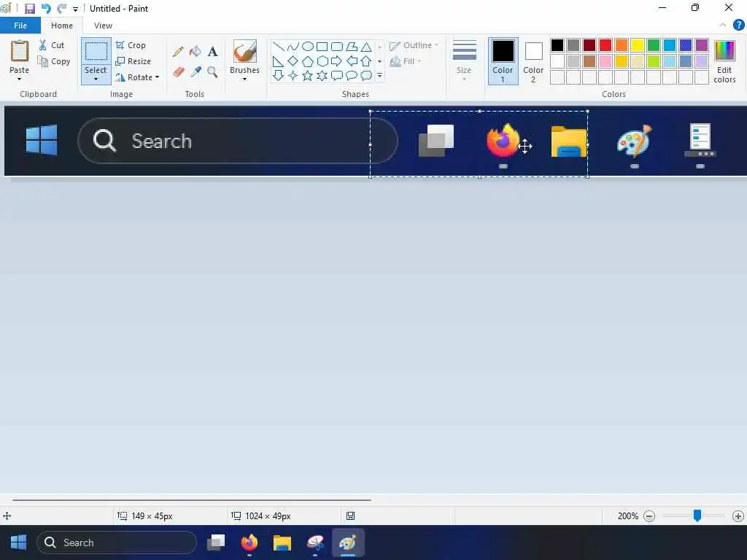Choose the Four-point star shape
Screen dimensions: 747x560
(293, 76)
